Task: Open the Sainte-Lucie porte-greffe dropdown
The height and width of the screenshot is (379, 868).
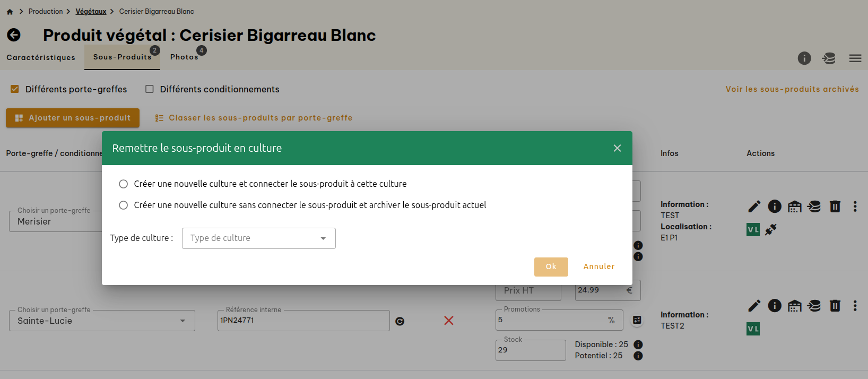Action: coord(102,321)
